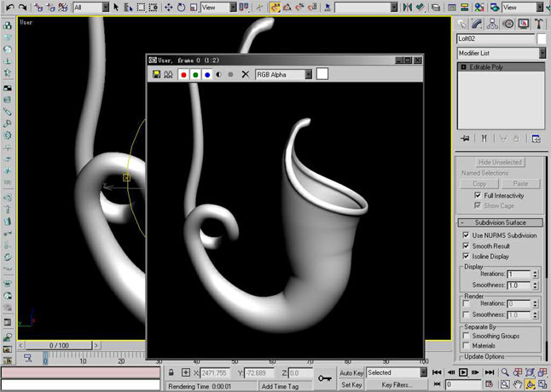
Task: Uncheck Use NURMS Subdivision
Action: click(466, 235)
